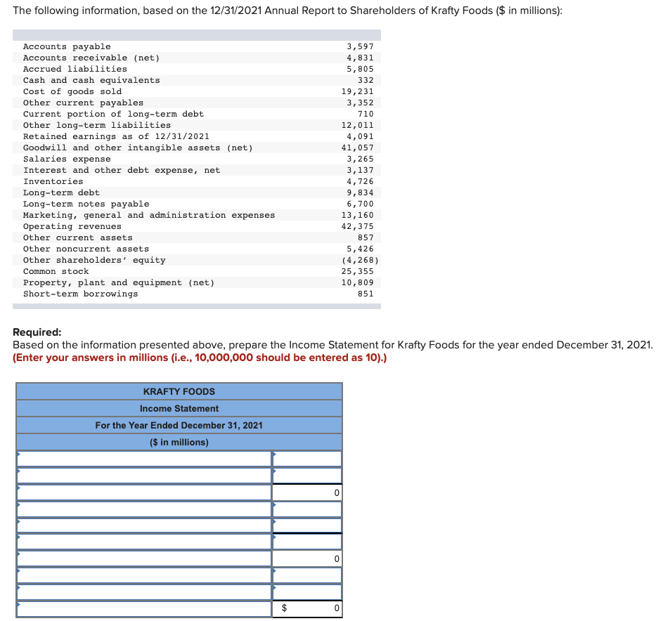Select the 'Other current assets' row label

[77, 237]
